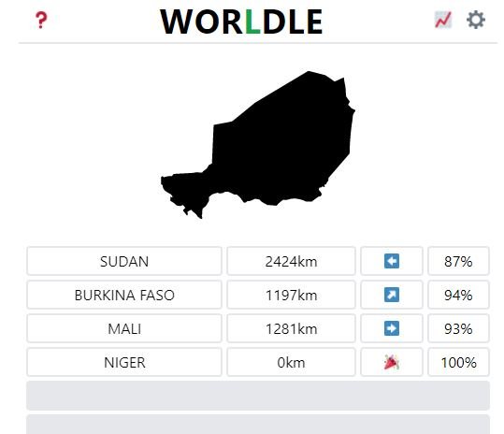This screenshot has width=504, height=434.
Task: Click the 2424km distance value
Action: 291,261
